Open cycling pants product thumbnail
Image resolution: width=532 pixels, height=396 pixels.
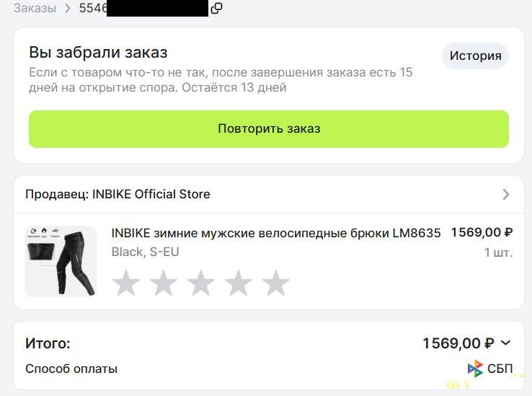point(61,261)
